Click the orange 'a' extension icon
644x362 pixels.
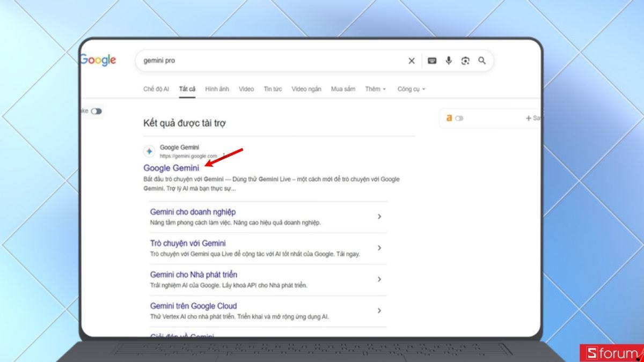point(449,118)
